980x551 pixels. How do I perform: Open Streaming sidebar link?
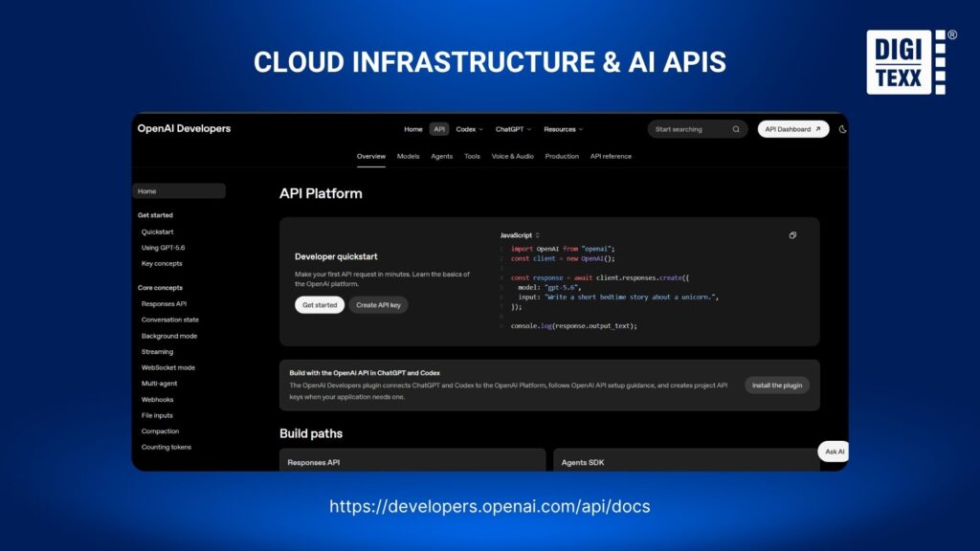tap(158, 352)
